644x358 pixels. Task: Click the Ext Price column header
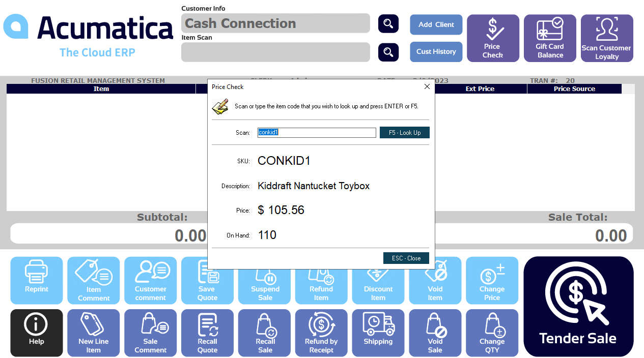[480, 89]
